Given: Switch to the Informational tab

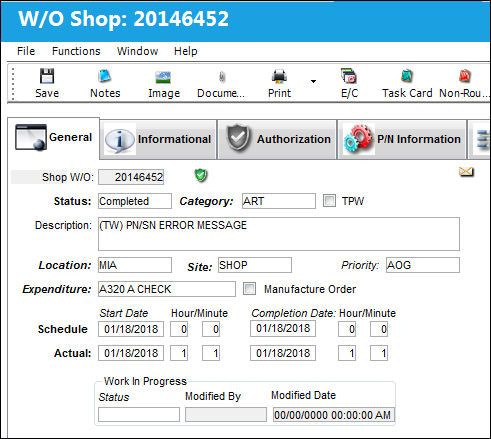Looking at the screenshot, I should [158, 139].
